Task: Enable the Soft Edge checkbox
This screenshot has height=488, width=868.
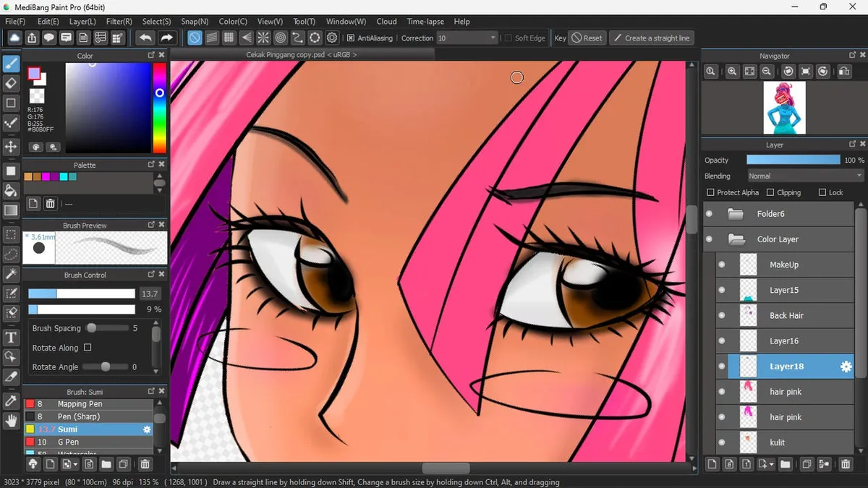Action: click(509, 38)
